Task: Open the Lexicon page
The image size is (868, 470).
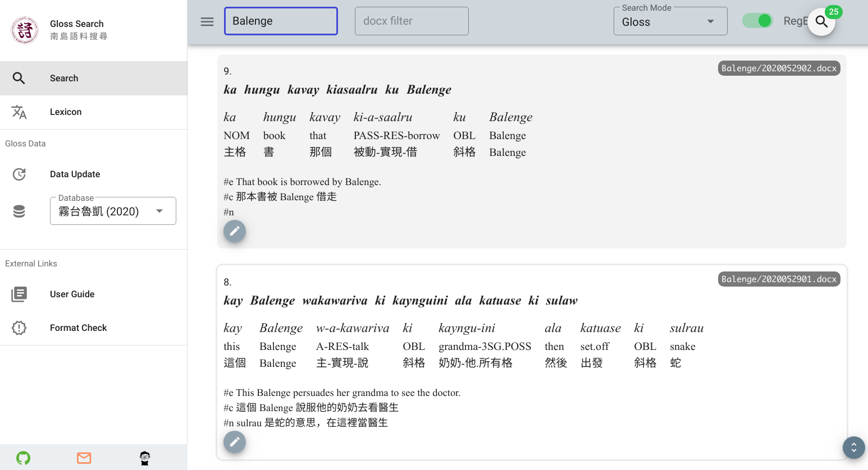Action: [65, 112]
